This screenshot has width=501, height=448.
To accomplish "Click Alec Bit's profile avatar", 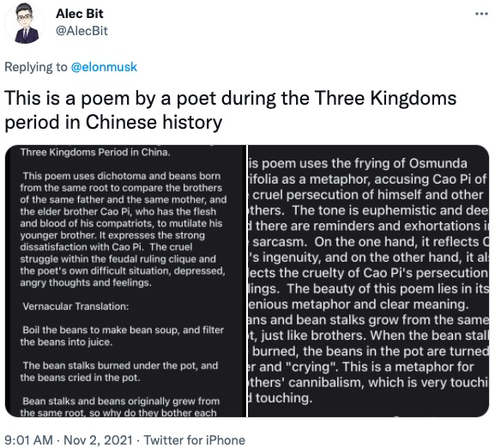I will point(25,23).
